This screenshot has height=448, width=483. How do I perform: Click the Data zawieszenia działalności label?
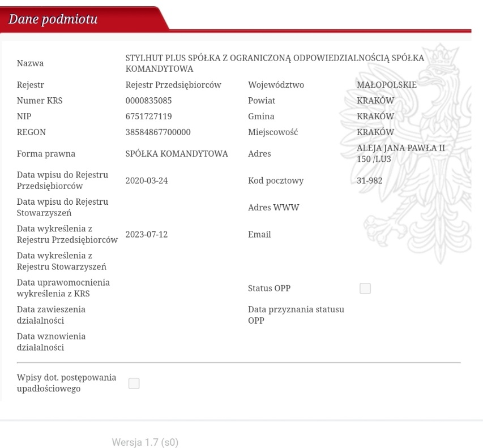point(51,315)
